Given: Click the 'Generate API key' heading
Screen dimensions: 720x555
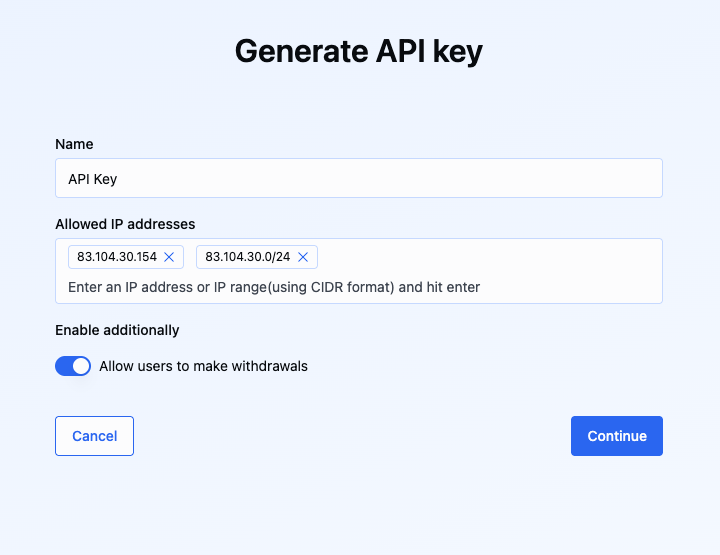Looking at the screenshot, I should tap(358, 52).
